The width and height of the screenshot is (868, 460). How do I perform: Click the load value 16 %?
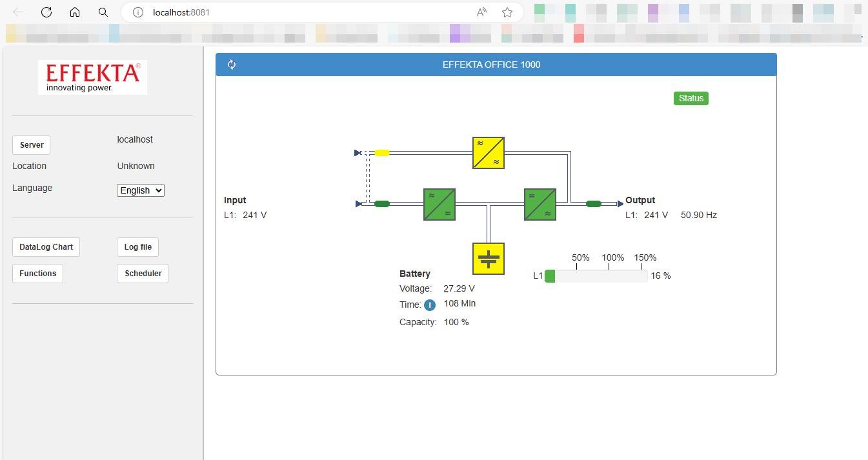click(x=661, y=275)
